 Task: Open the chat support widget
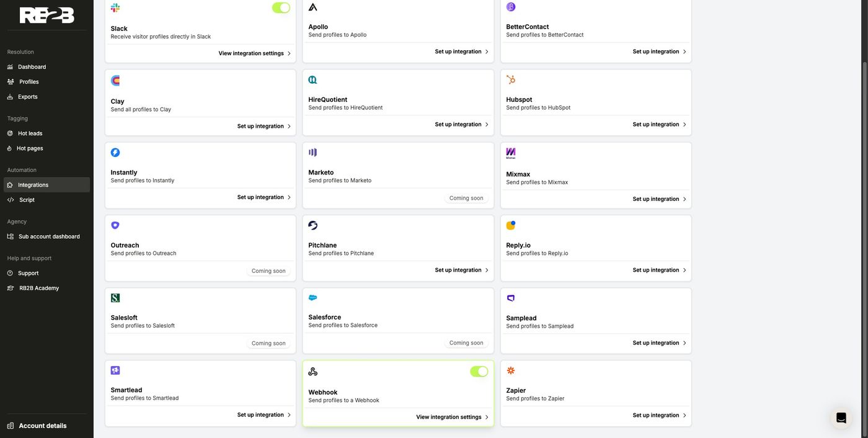click(841, 418)
